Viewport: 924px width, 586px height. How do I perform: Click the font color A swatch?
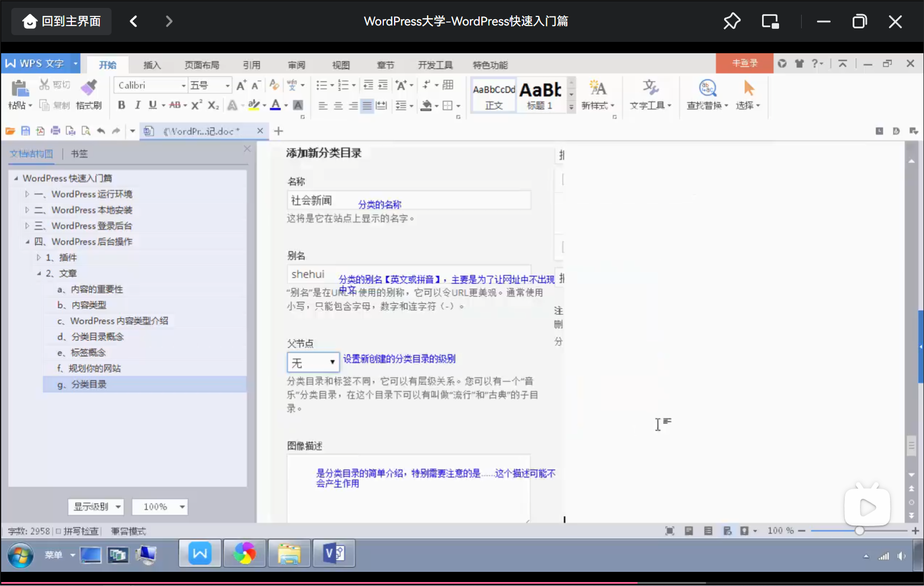tap(276, 105)
